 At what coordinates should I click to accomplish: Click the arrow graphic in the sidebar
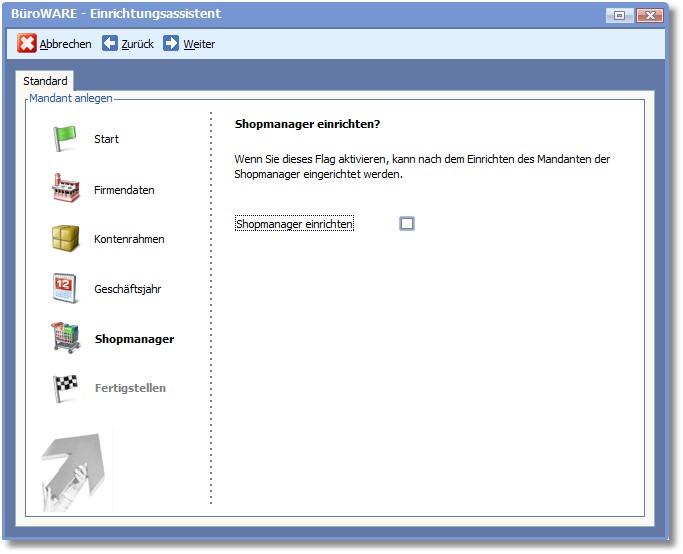tap(76, 470)
